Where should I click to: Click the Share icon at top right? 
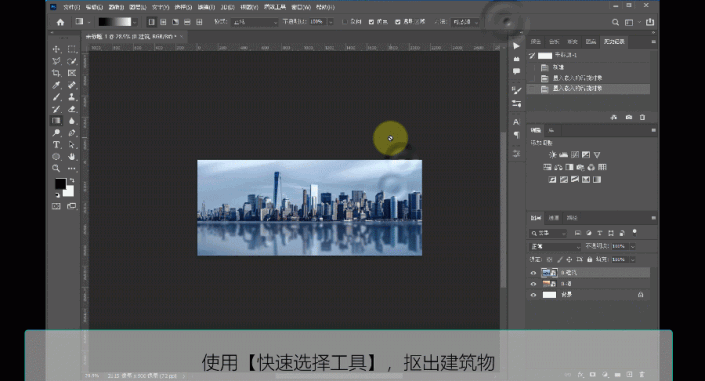point(650,22)
